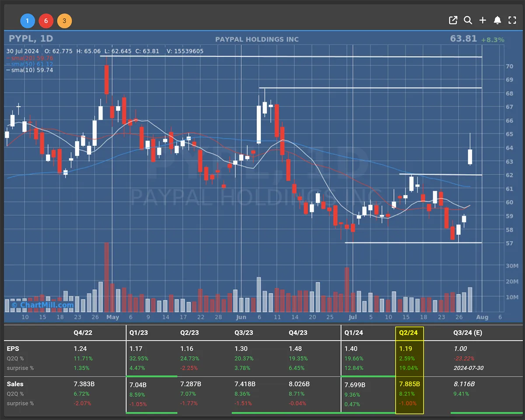Click the +8.3% change value
Image resolution: width=525 pixels, height=420 pixels.
493,40
